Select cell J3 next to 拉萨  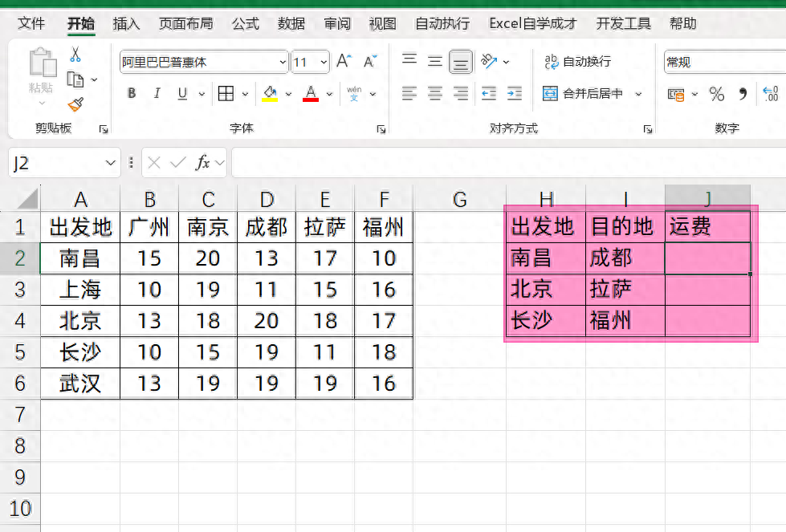[x=708, y=290]
